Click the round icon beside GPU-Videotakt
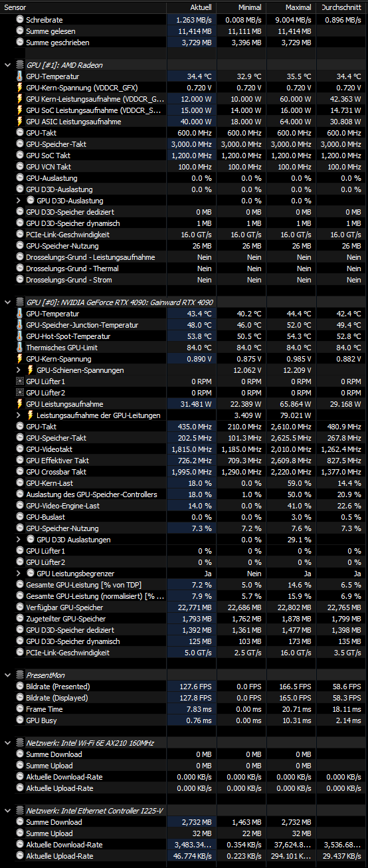368x868 pixels. (19, 449)
